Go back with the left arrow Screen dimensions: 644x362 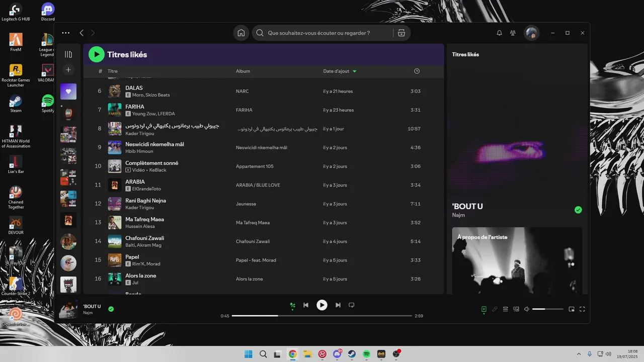[82, 33]
